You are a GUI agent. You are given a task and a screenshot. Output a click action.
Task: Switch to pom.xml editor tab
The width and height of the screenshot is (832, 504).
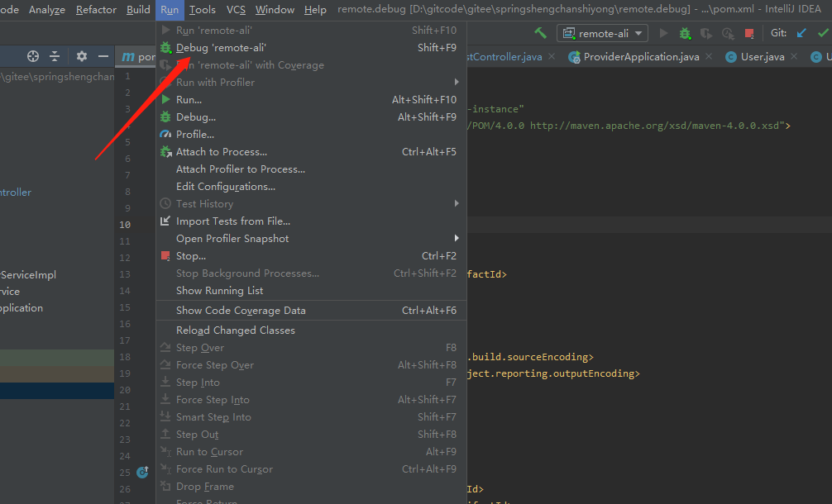coord(137,57)
